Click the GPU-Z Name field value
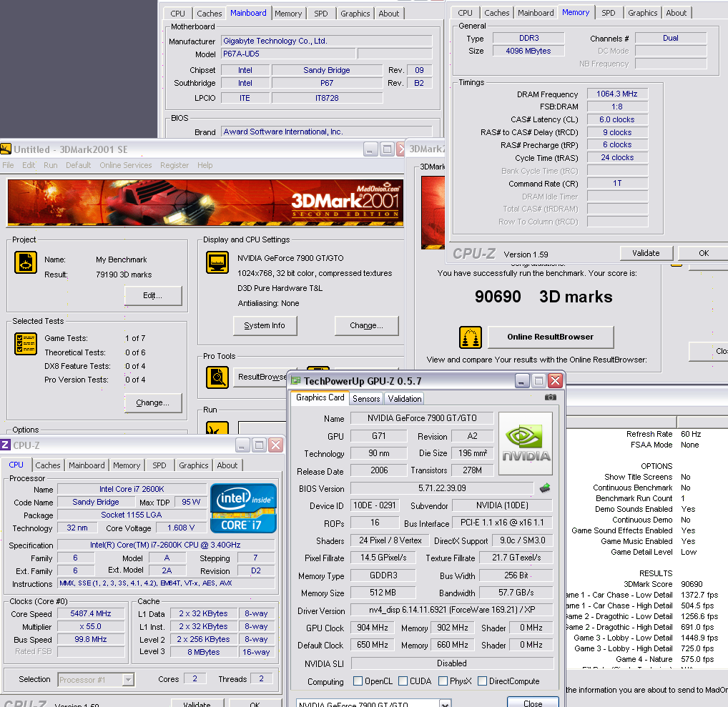The image size is (728, 707). [422, 418]
